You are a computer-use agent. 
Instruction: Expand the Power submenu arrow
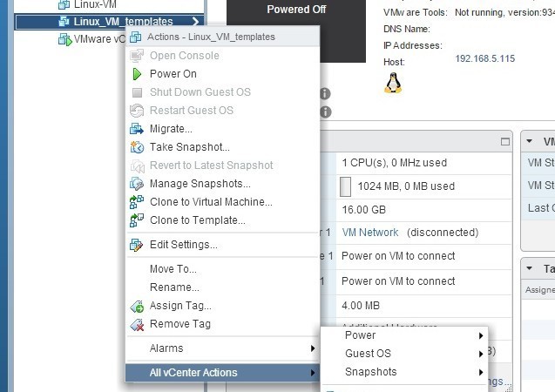(481, 335)
